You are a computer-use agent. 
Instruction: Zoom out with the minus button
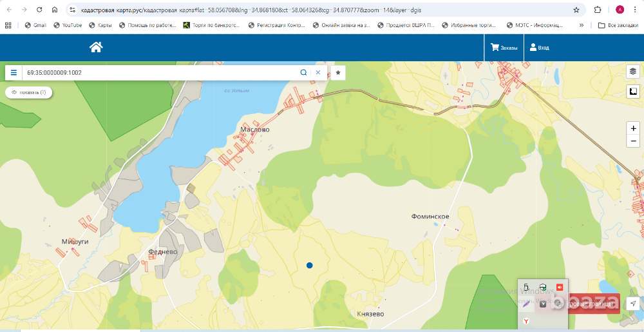634,141
